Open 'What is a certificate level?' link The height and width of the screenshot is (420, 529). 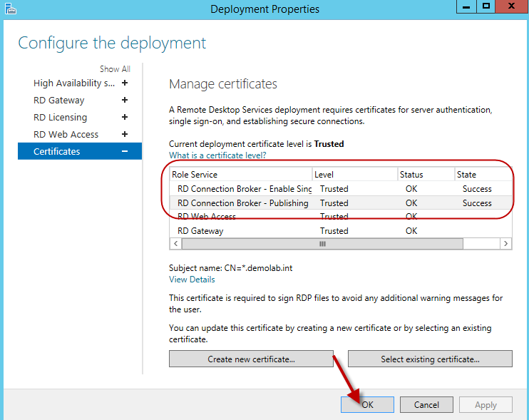point(217,155)
